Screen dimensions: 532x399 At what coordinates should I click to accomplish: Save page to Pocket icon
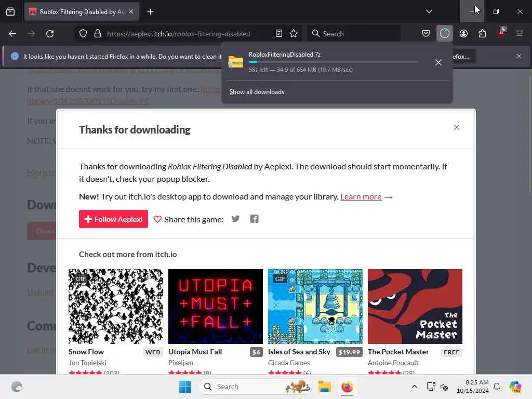tap(426, 34)
